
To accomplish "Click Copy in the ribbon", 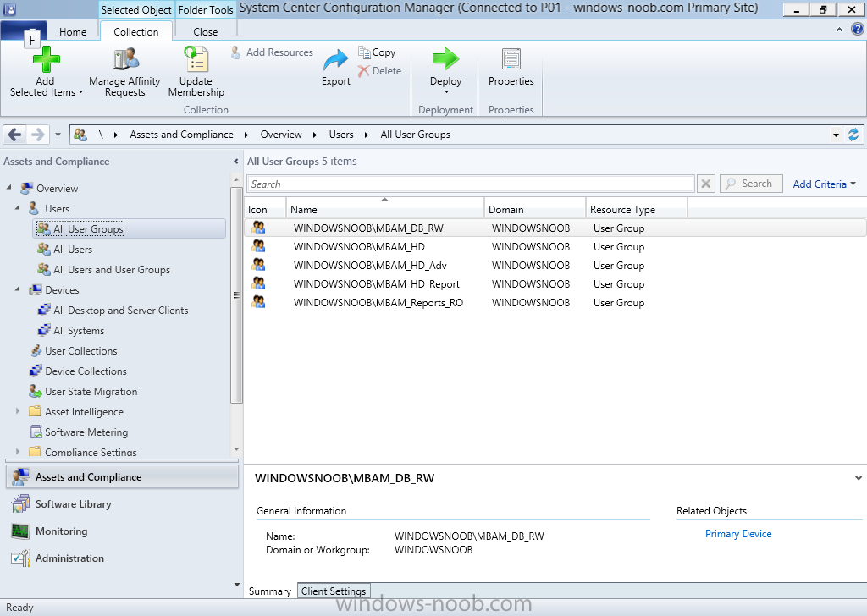I will point(377,52).
